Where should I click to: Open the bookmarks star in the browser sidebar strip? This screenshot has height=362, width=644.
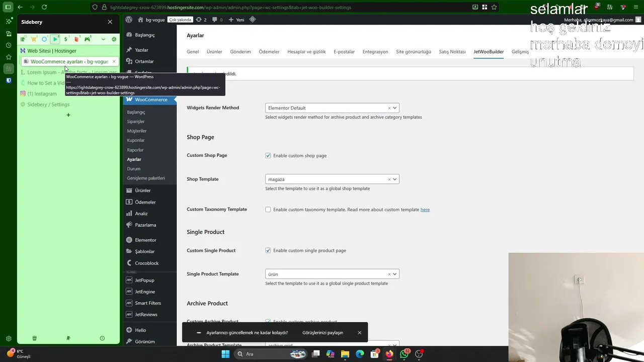[x=9, y=57]
